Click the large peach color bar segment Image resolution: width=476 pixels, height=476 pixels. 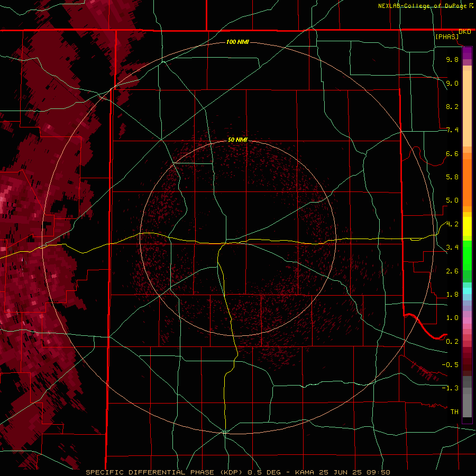[x=467, y=108]
